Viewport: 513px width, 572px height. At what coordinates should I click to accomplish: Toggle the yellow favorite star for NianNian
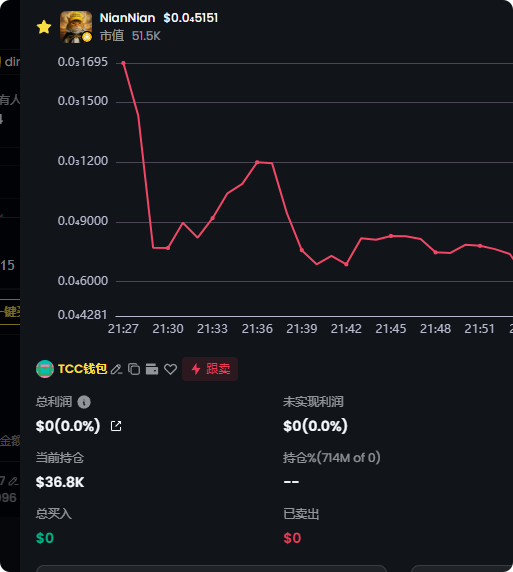(44, 27)
